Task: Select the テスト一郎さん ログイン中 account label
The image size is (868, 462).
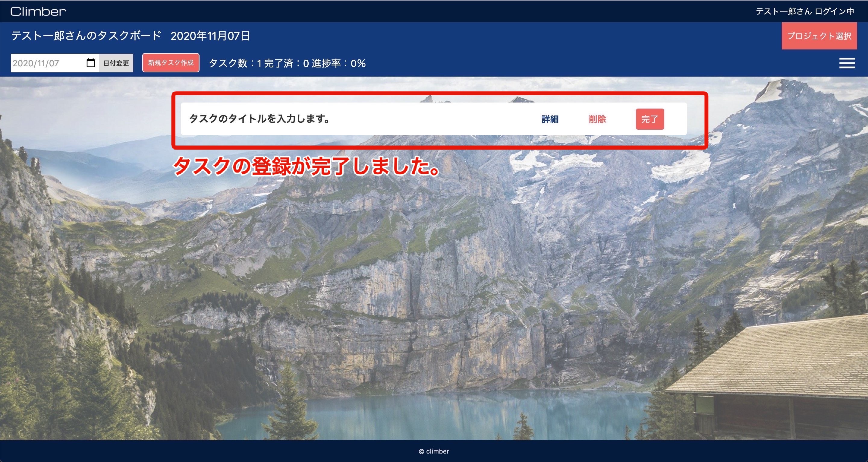Action: tap(805, 11)
